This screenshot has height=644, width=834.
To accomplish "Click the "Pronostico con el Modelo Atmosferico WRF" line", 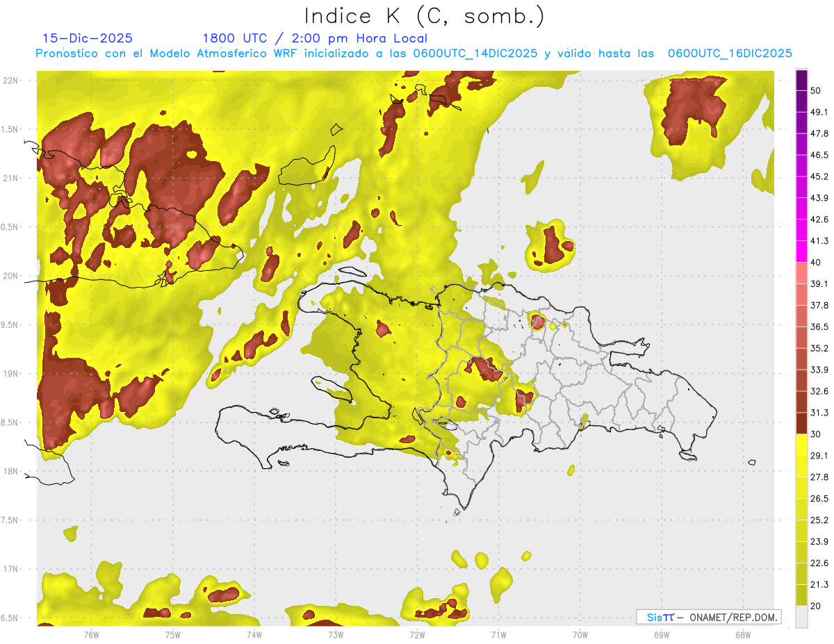I will point(414,53).
